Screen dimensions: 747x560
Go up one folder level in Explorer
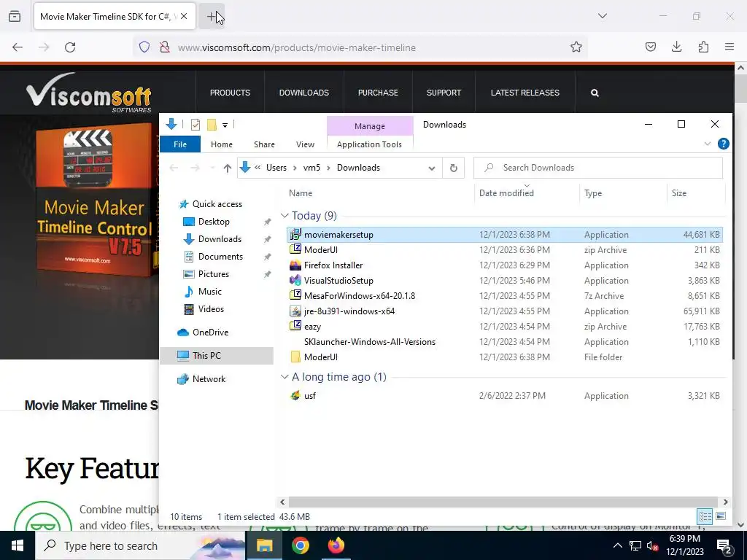point(228,168)
